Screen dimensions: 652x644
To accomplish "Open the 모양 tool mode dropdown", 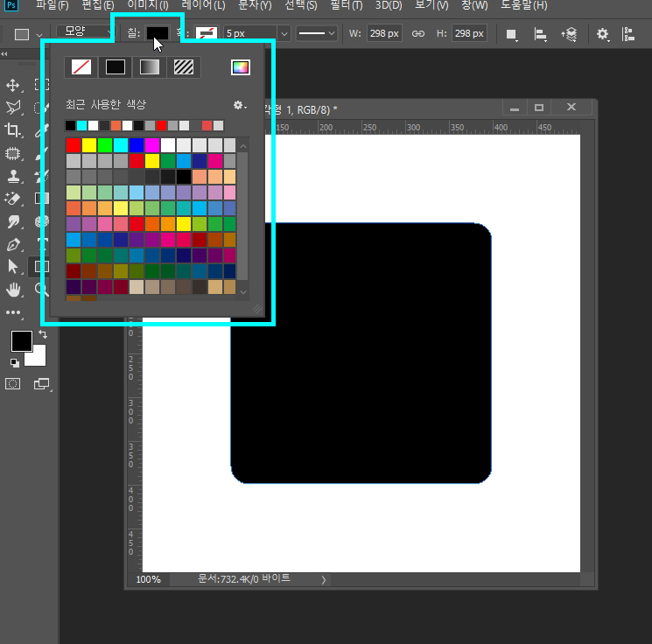I will (85, 31).
